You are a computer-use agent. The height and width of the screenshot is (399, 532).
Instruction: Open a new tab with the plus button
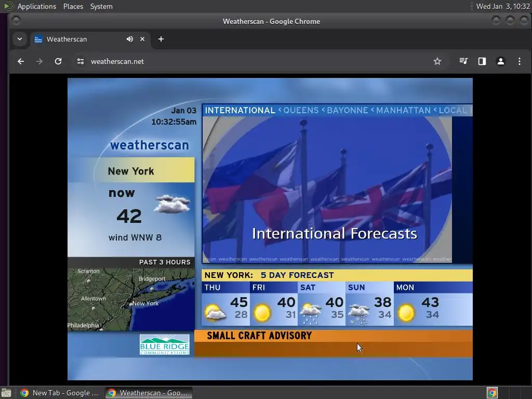161,39
